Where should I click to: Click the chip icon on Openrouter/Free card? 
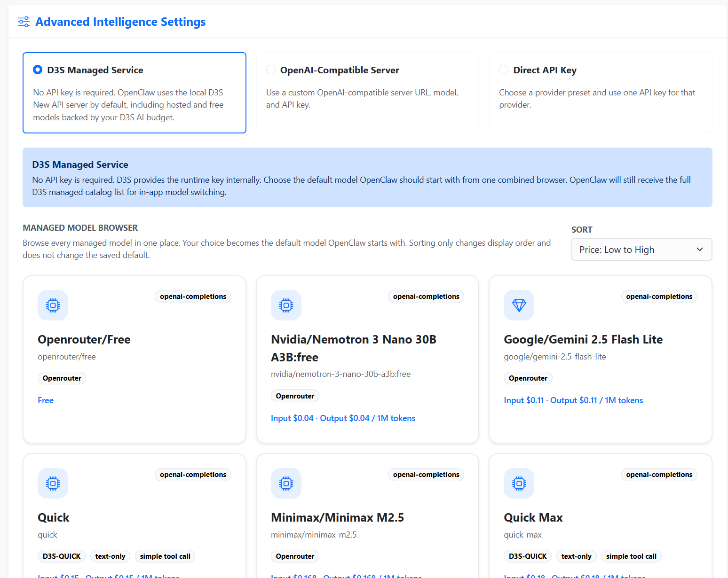pyautogui.click(x=53, y=305)
